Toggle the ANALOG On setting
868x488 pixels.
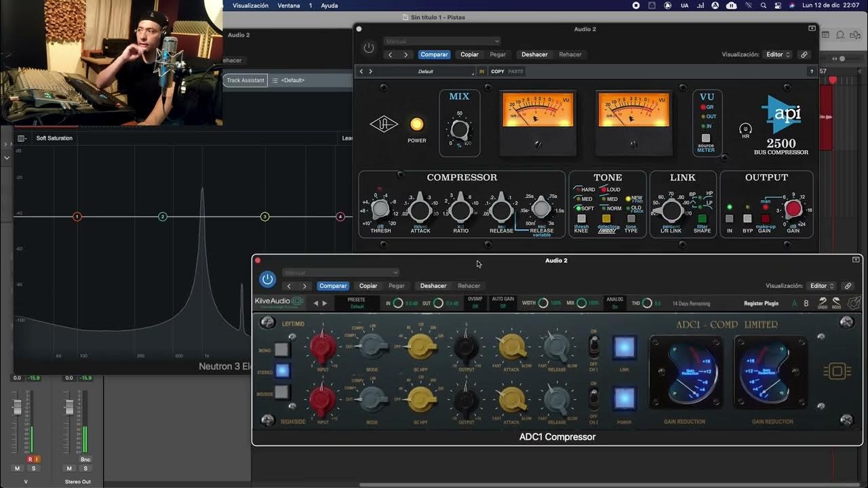[x=614, y=303]
